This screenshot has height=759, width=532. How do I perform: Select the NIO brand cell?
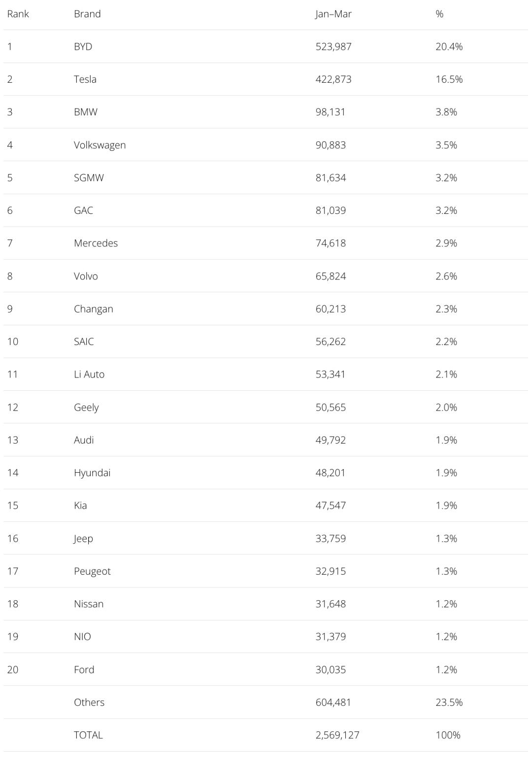pyautogui.click(x=82, y=637)
